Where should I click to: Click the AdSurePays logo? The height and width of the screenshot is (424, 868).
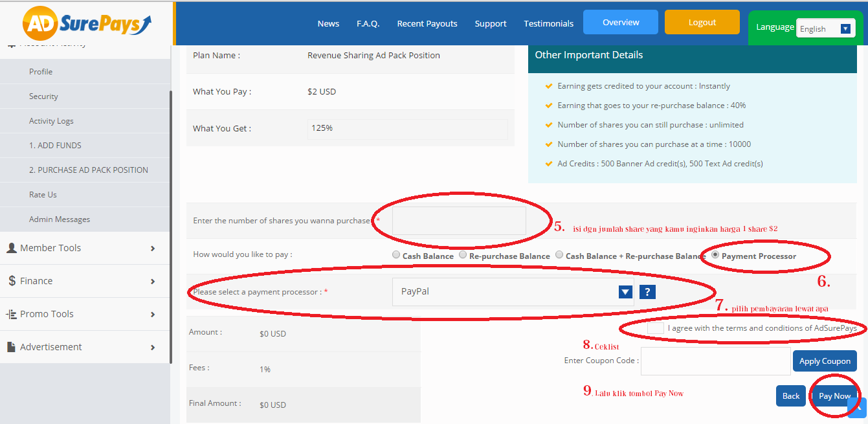pos(87,23)
